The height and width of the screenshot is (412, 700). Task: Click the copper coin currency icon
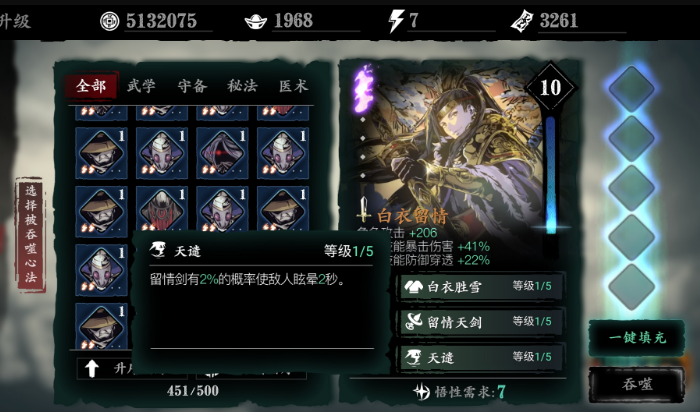coord(109,21)
